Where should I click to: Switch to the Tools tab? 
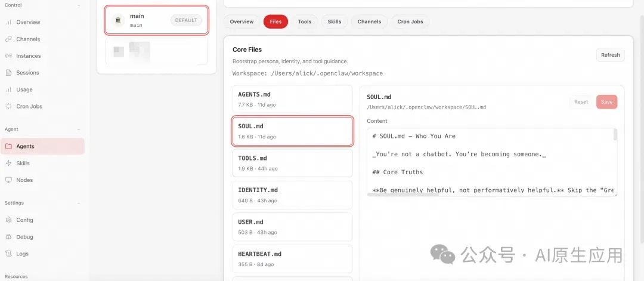click(x=305, y=21)
